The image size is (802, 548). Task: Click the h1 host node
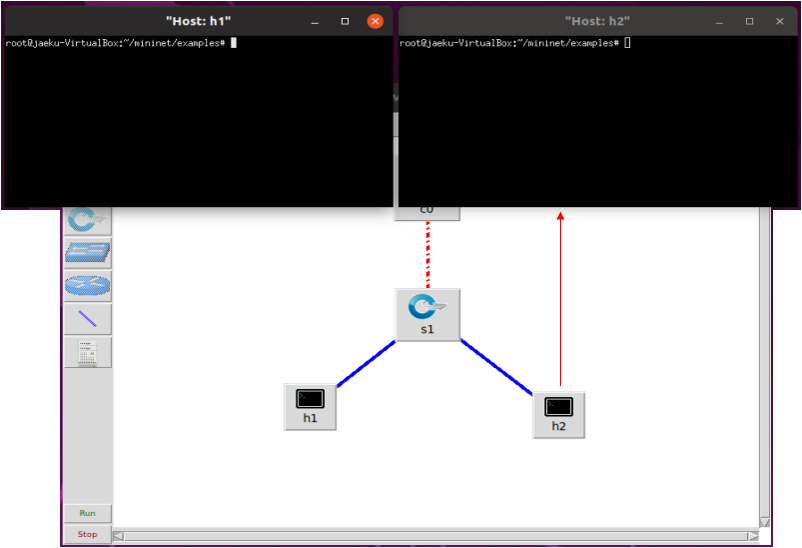[310, 407]
